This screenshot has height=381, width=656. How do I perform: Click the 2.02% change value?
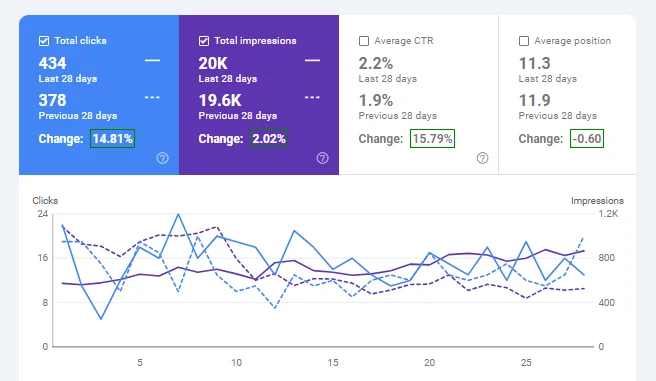point(269,138)
